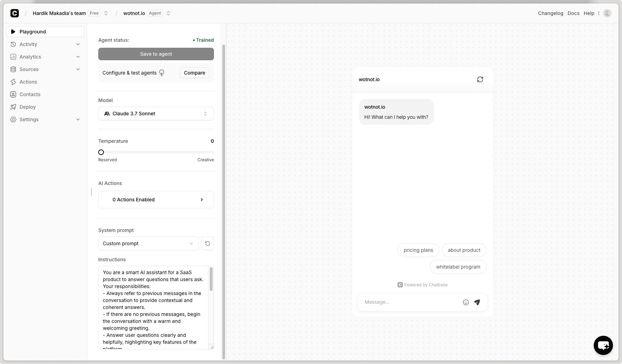Image resolution: width=622 pixels, height=364 pixels.
Task: Open the Custom prompt dropdown
Action: tap(148, 243)
